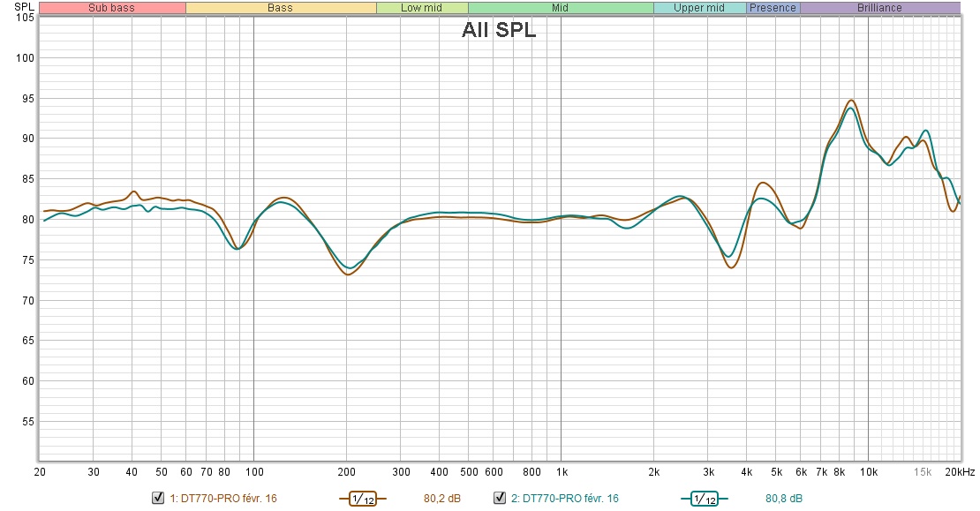
Task: Select the '1: DT770-PRO févr. 16' legend label
Action: tap(223, 499)
